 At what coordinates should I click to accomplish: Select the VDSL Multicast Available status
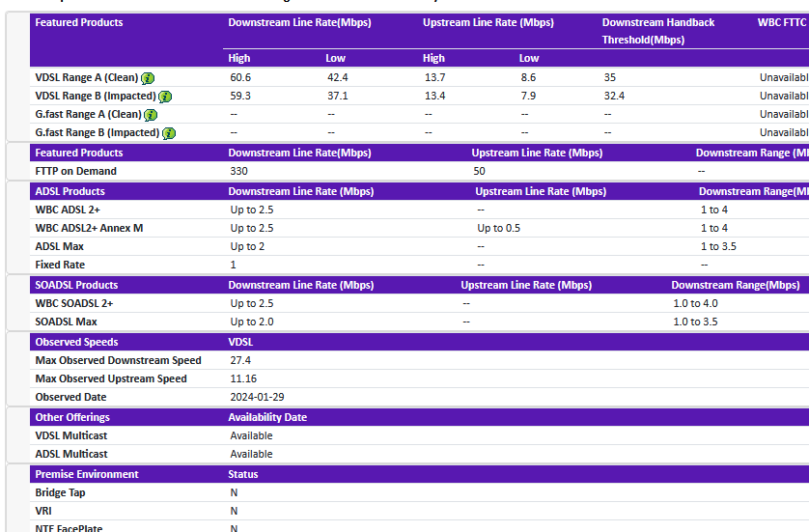pos(251,435)
